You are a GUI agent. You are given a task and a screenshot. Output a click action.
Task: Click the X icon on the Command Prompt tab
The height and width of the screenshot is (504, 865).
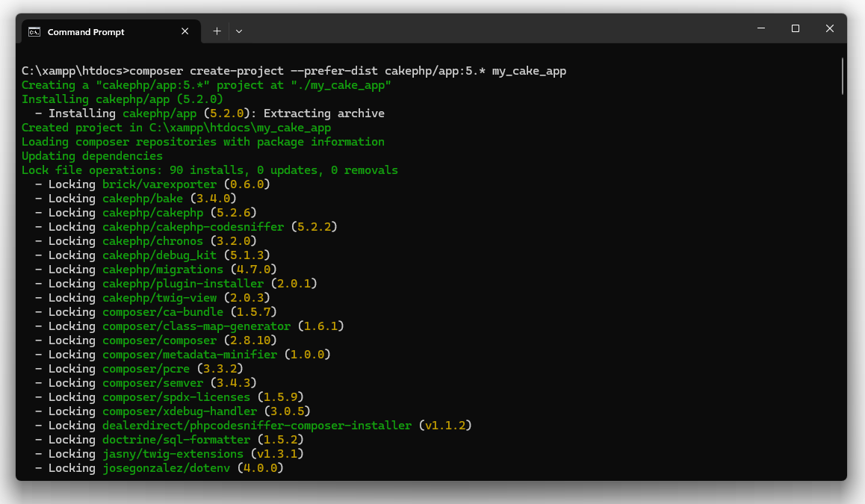185,31
